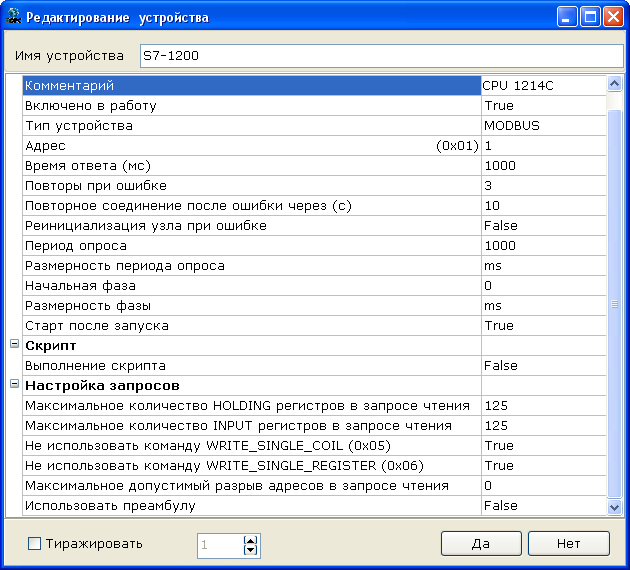
Task: Click False value of Использовать преамбулу
Action: 543,506
